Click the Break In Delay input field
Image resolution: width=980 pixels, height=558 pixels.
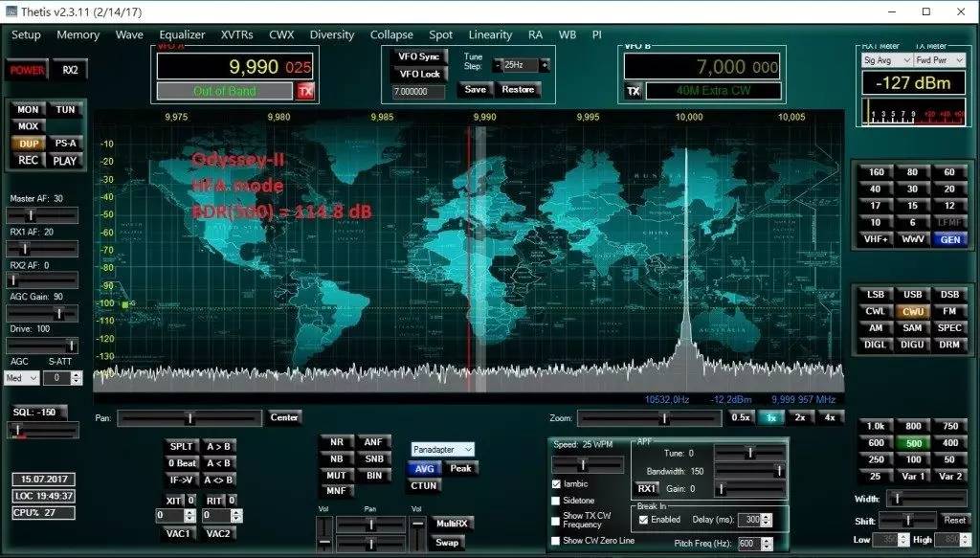click(x=750, y=518)
